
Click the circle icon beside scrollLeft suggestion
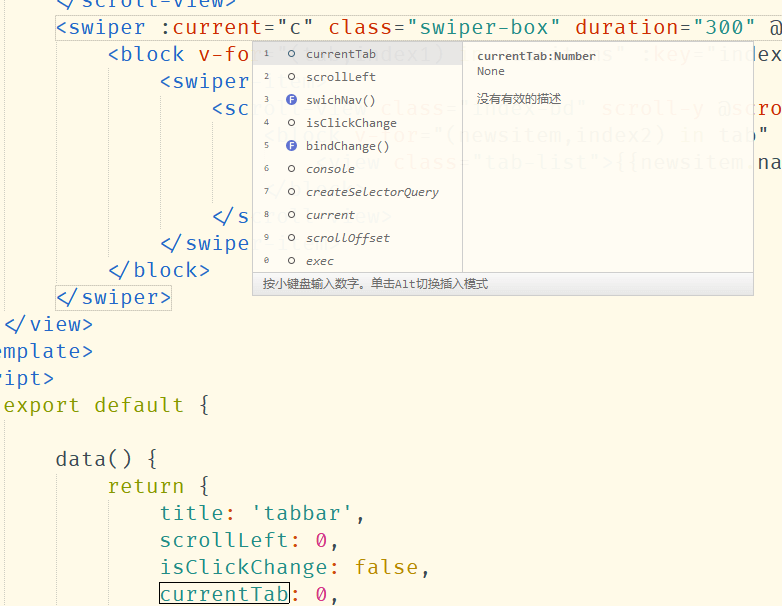tap(291, 77)
